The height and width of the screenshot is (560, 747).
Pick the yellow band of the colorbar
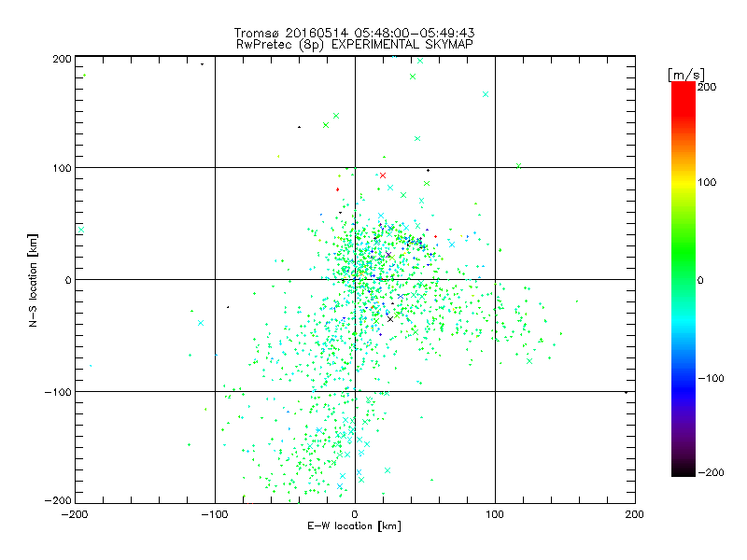coord(684,183)
